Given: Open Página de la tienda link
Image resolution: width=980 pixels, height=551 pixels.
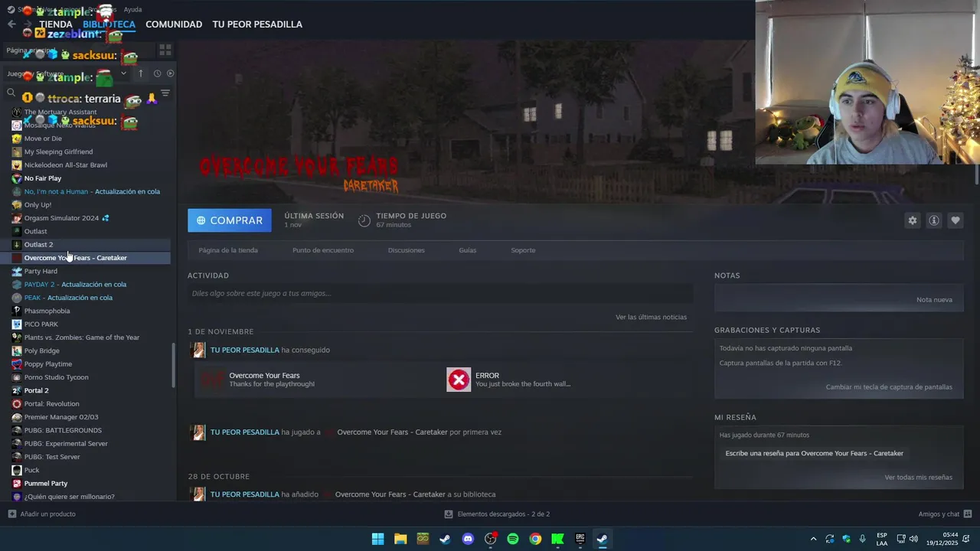Looking at the screenshot, I should tap(228, 250).
